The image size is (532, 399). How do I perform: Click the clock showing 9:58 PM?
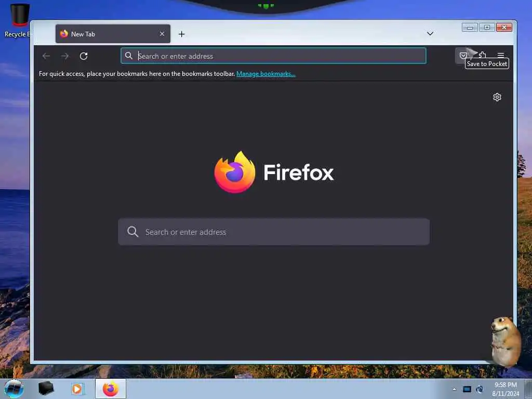point(506,385)
